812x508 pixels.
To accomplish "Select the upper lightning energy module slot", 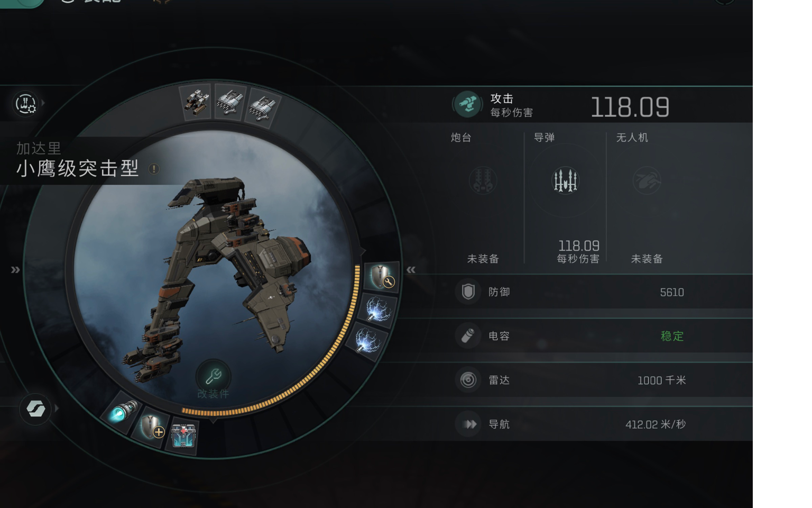I will pyautogui.click(x=378, y=310).
